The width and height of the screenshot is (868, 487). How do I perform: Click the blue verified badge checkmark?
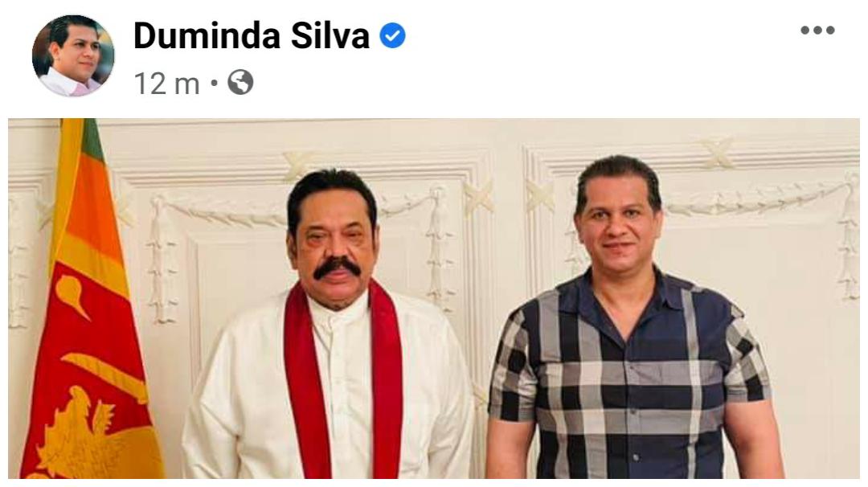click(x=392, y=35)
